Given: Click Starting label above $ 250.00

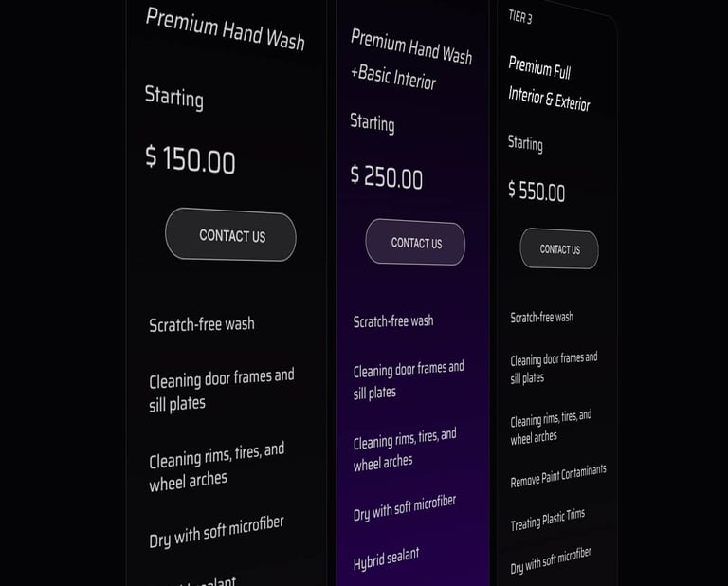Looking at the screenshot, I should (373, 123).
